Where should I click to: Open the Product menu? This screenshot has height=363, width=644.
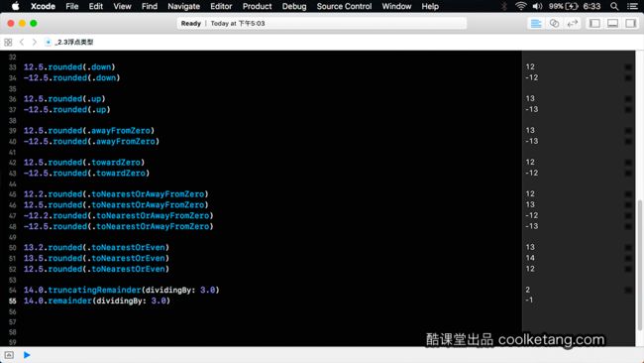coord(257,6)
